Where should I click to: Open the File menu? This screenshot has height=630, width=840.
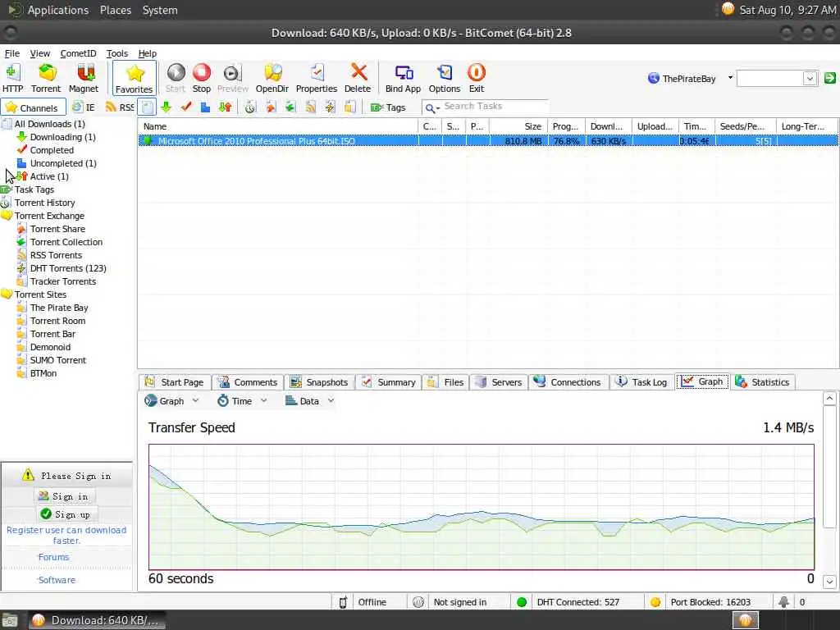11,53
